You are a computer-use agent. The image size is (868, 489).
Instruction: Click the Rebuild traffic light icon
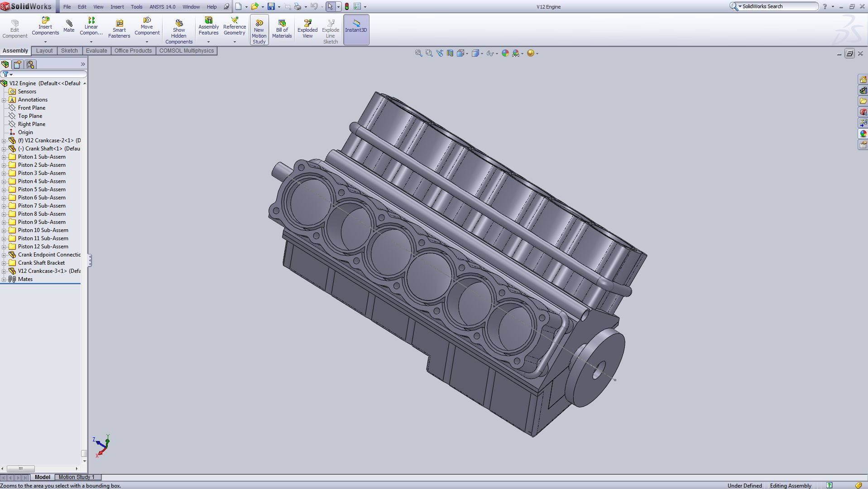tap(347, 6)
